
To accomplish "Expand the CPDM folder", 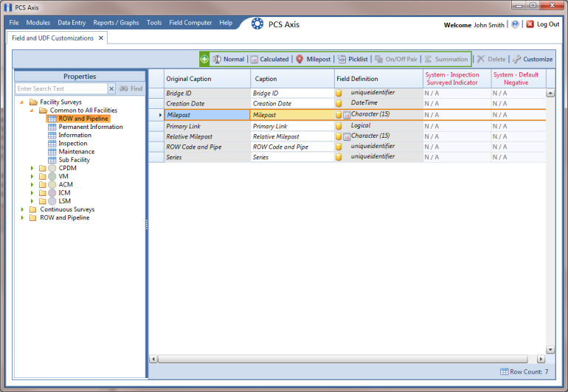I will pos(32,168).
